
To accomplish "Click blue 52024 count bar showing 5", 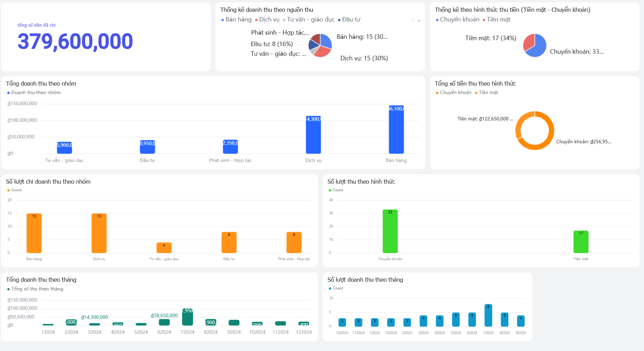I will coord(456,319).
